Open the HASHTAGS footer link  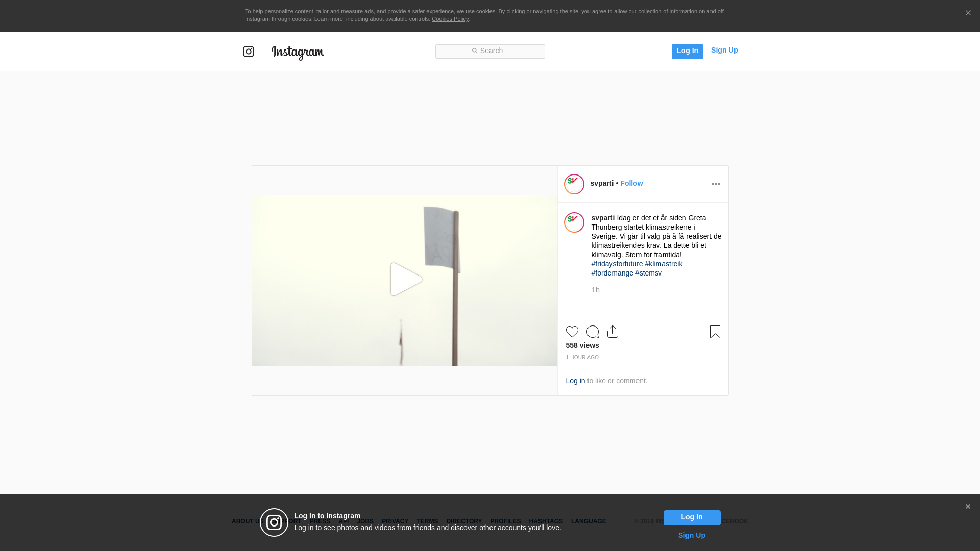coord(546,521)
